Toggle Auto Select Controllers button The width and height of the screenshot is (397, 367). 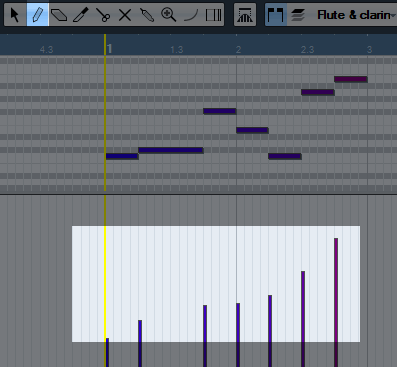[245, 15]
